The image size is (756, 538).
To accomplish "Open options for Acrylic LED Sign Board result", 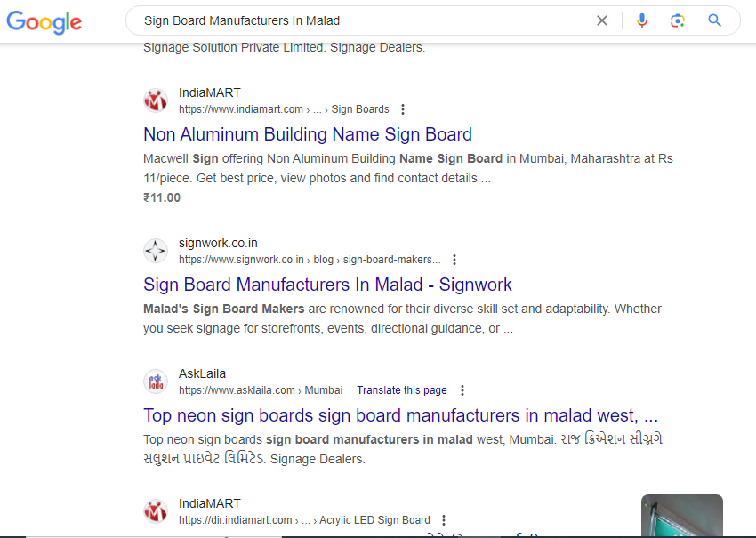I will (x=444, y=520).
